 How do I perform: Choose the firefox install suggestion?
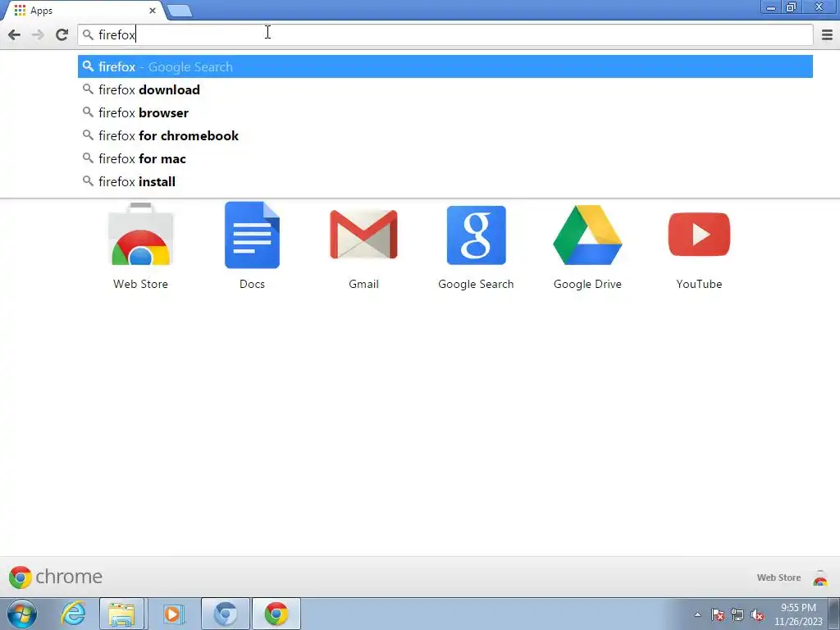445,181
